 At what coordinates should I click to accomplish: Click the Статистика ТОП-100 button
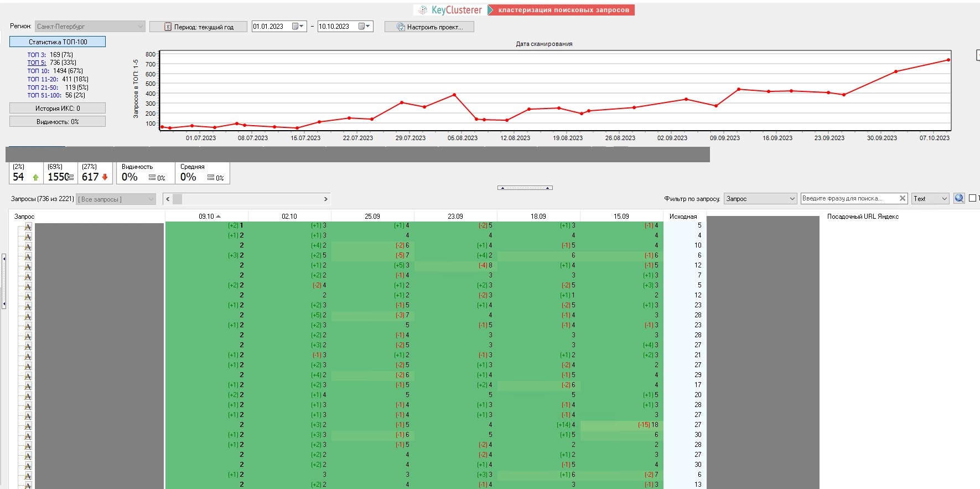tap(58, 42)
